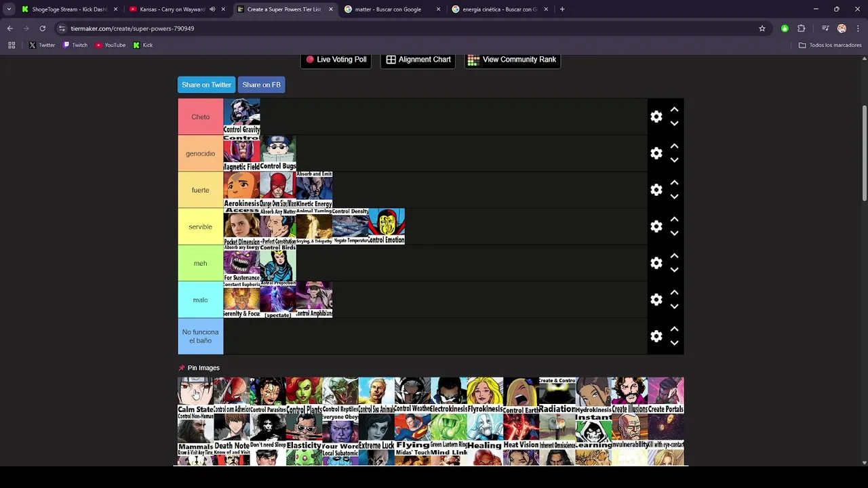
Task: Open the Live Voting Poll
Action: 336,60
